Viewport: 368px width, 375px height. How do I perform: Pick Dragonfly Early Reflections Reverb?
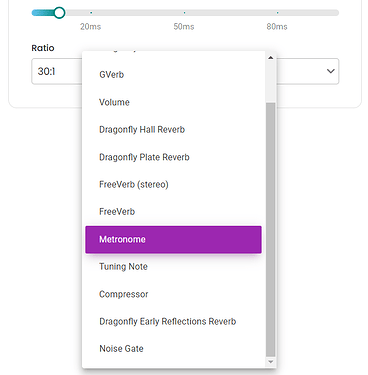[x=173, y=321]
